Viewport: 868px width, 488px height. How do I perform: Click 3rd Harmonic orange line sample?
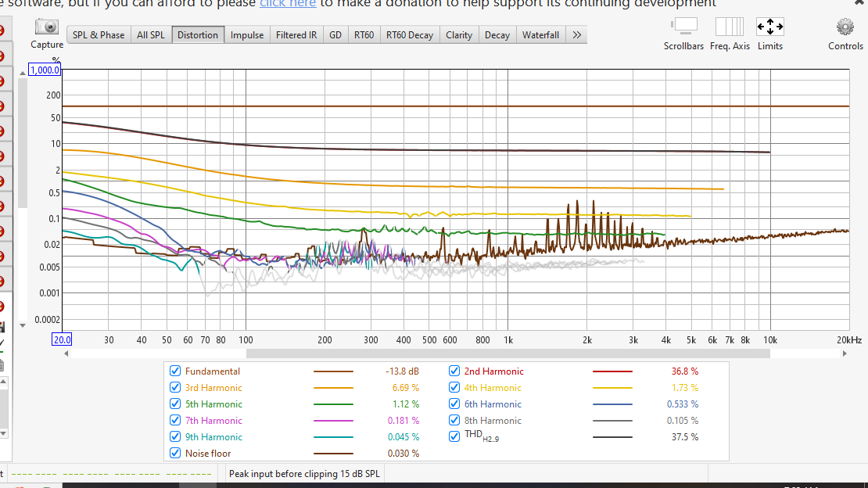pos(333,388)
